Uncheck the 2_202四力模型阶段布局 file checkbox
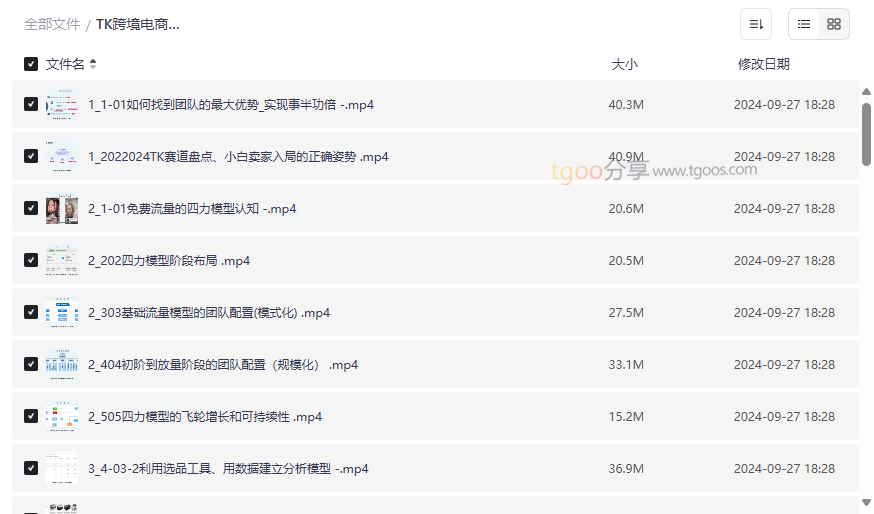Viewport: 874px width, 514px height. [x=31, y=260]
